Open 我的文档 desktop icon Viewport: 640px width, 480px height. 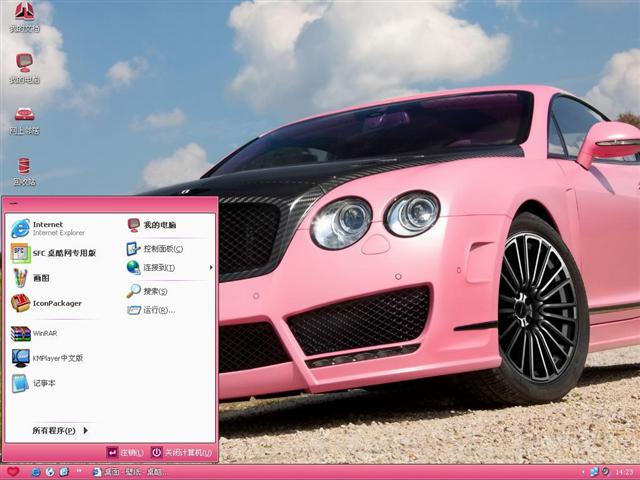coord(23,16)
